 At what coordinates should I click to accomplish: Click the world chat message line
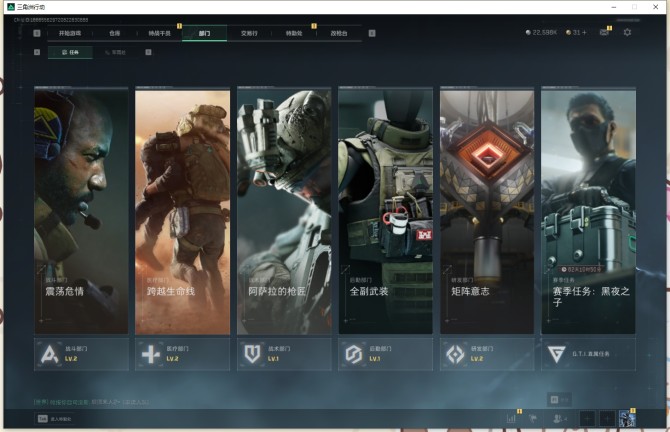click(x=91, y=402)
